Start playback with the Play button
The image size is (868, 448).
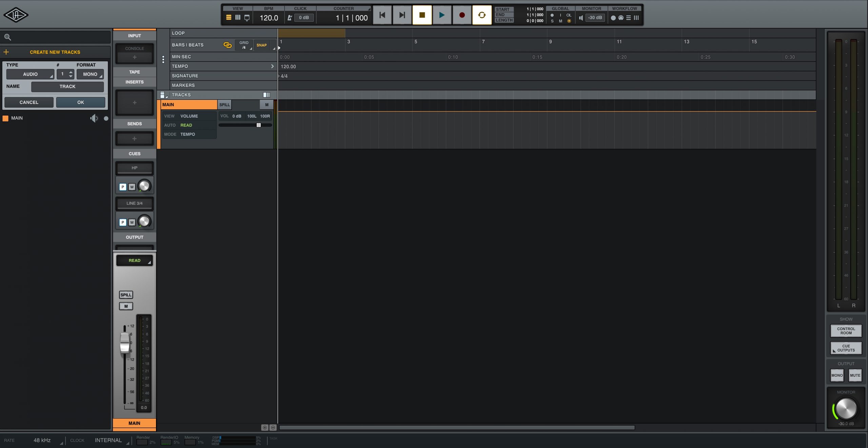[442, 15]
